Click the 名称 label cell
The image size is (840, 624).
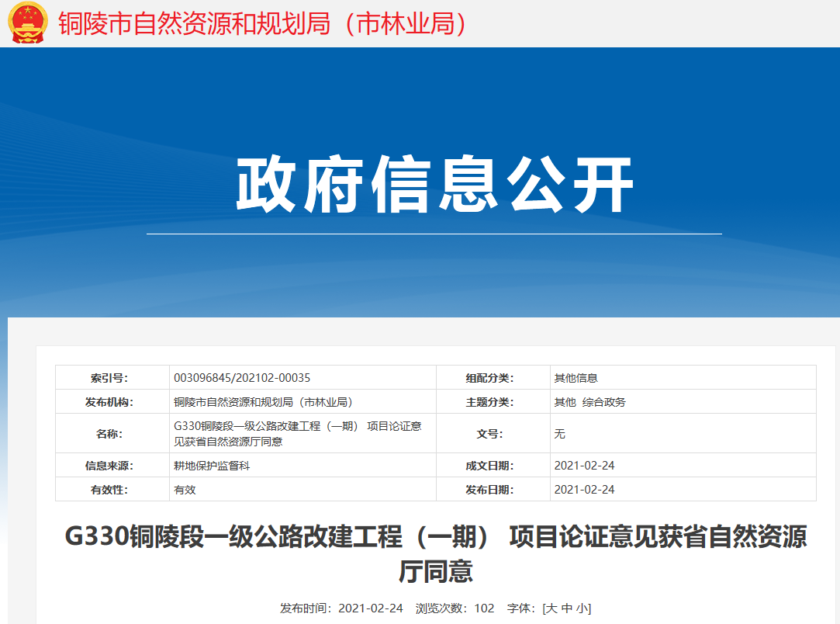112,434
